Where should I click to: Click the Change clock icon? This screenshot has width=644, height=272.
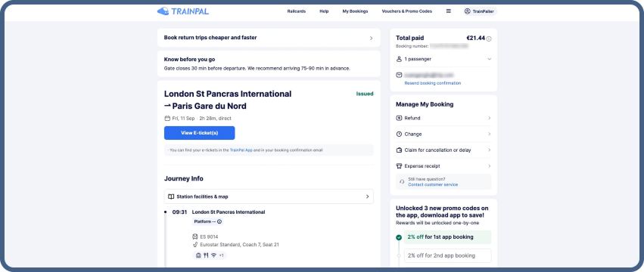point(399,134)
